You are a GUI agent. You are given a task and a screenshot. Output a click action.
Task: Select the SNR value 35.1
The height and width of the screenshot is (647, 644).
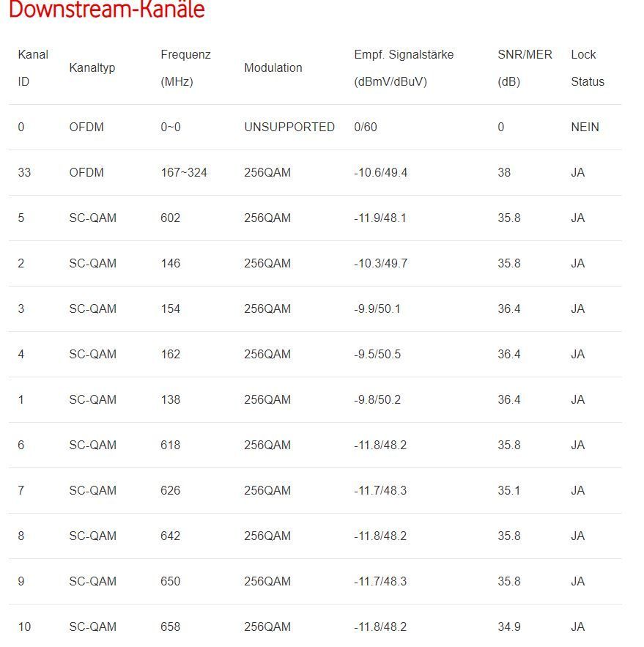(x=509, y=490)
